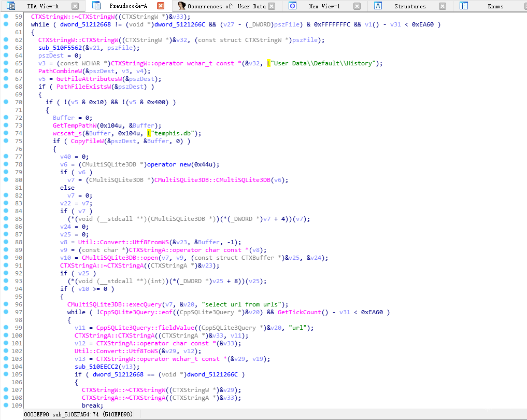The image size is (527, 420).
Task: Toggle breakpoint dot on line 59
Action: (6, 16)
